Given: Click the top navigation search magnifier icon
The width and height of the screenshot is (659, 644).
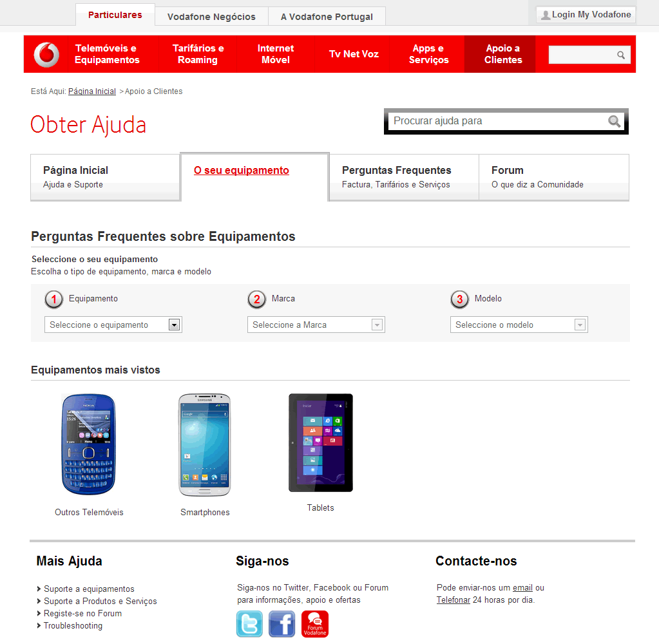Looking at the screenshot, I should pos(621,55).
